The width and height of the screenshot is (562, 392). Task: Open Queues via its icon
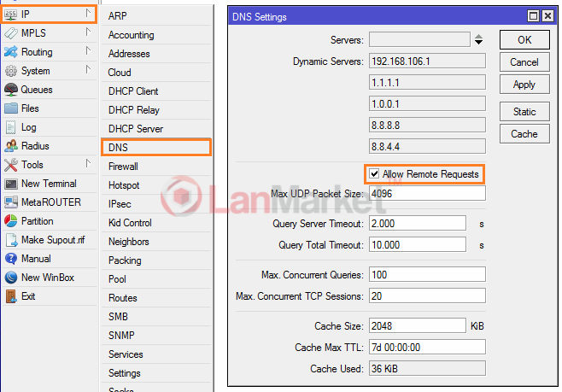(x=11, y=90)
